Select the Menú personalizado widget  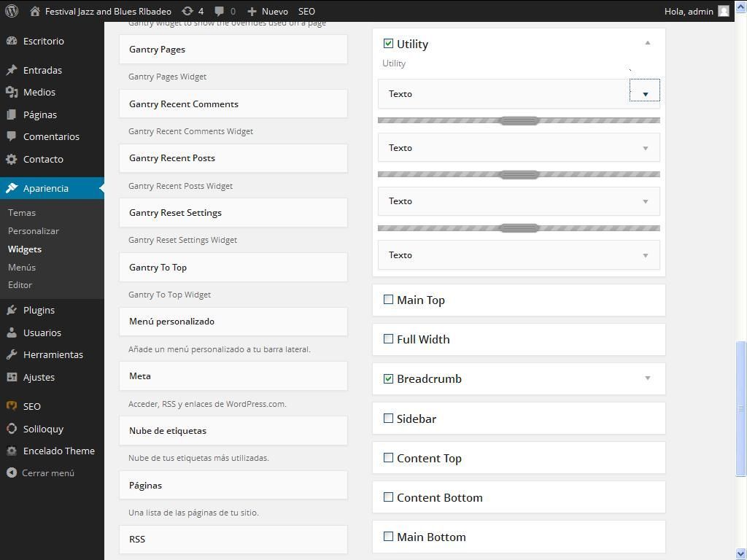pyautogui.click(x=233, y=322)
